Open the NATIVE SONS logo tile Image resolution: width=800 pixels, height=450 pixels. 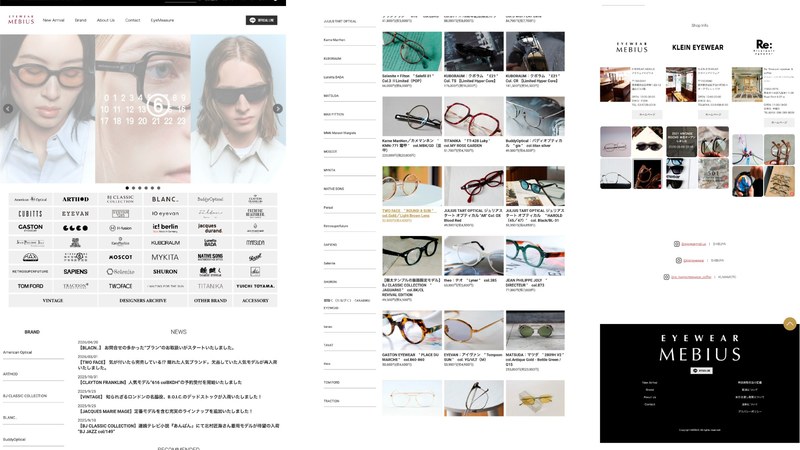[x=210, y=257]
